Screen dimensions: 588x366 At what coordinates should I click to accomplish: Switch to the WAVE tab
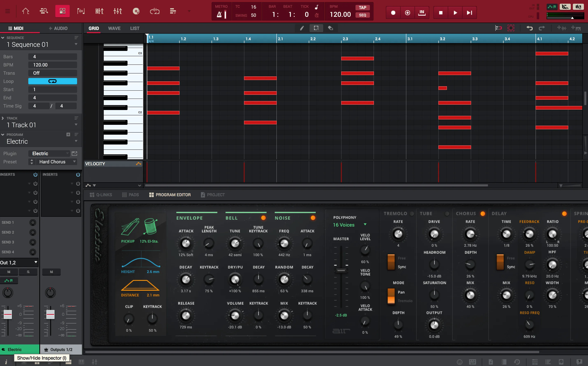114,28
